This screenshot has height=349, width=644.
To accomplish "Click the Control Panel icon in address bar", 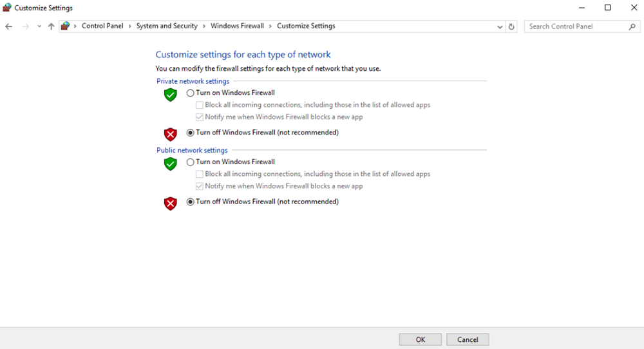I will tap(65, 26).
